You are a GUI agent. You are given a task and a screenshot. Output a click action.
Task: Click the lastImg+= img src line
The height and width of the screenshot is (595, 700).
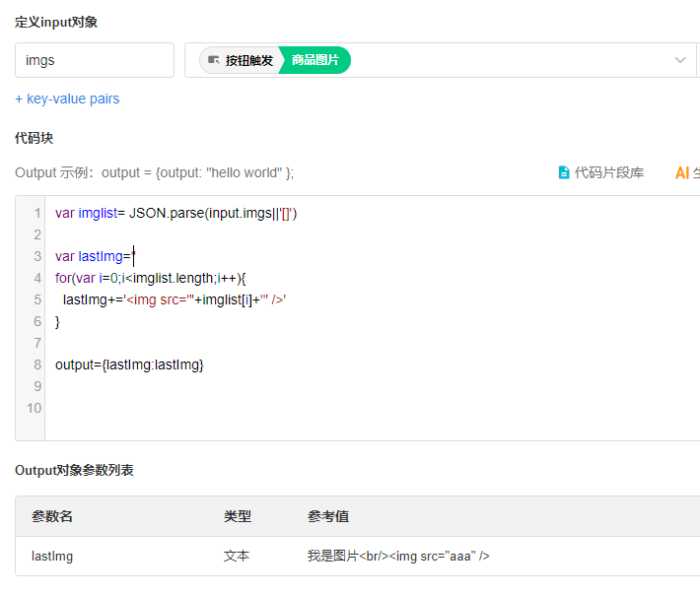point(174,299)
